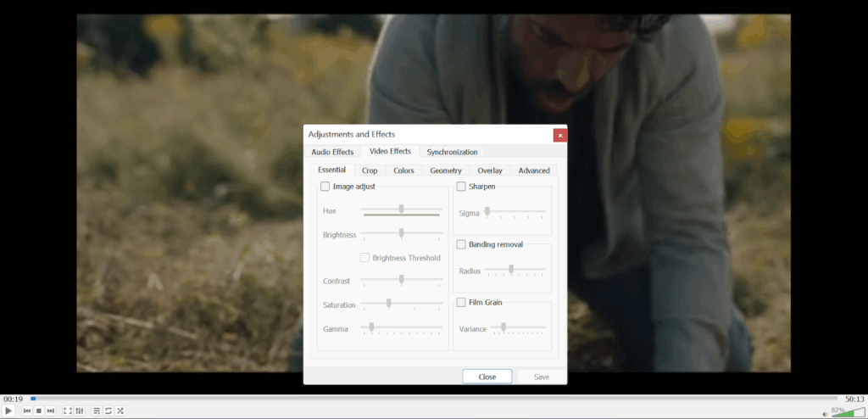Adjust the volume level bar
Screen dimensions: 868x419
848,413
